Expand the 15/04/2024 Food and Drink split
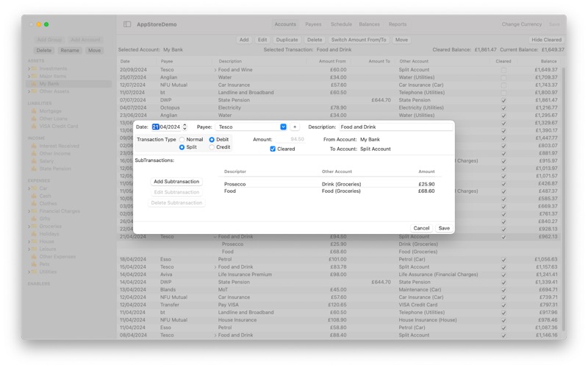The height and width of the screenshot is (368, 588). coord(215,267)
